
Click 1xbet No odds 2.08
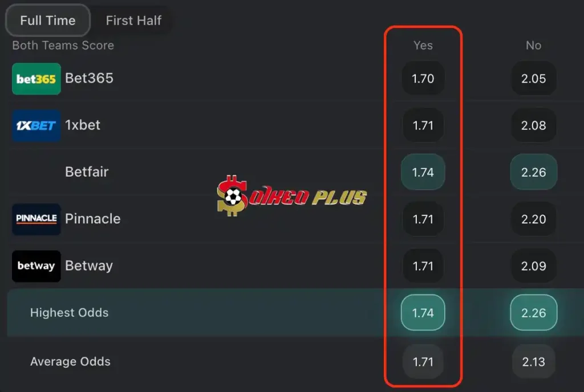coord(533,125)
